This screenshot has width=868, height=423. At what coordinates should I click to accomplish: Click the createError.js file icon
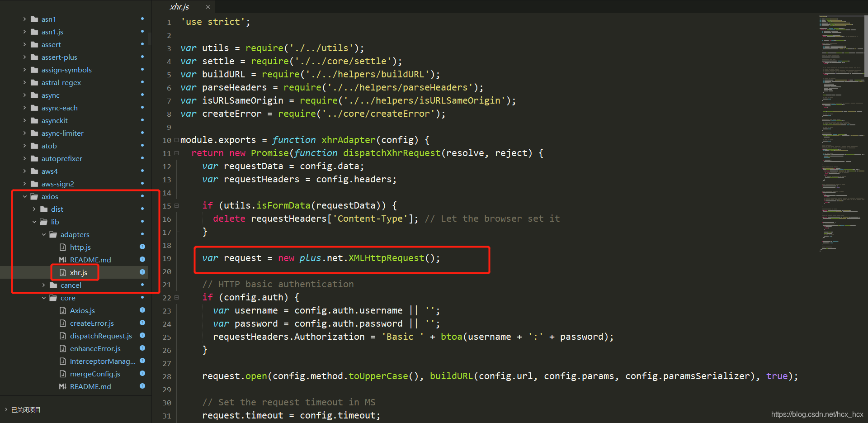click(x=63, y=323)
